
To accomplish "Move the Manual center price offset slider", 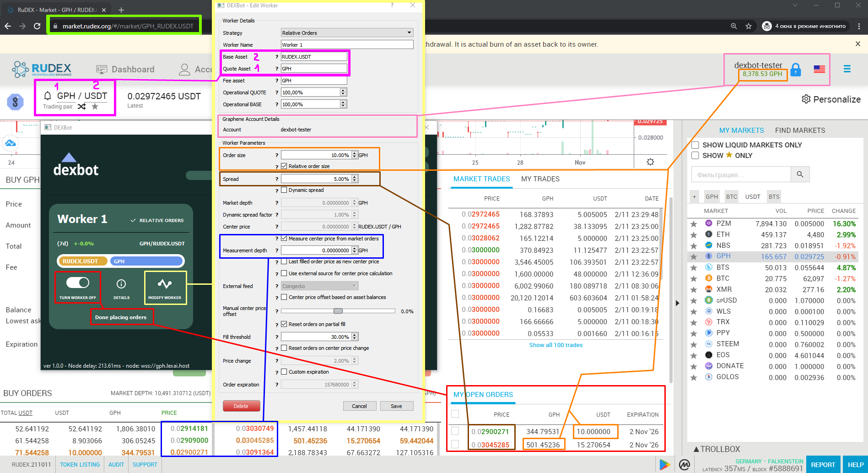I will (338, 311).
